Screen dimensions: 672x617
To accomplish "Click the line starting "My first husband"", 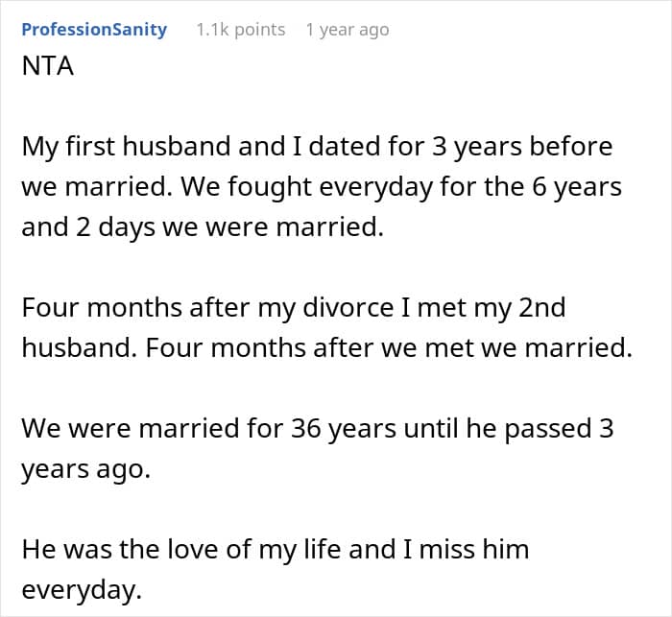I will 317,147.
